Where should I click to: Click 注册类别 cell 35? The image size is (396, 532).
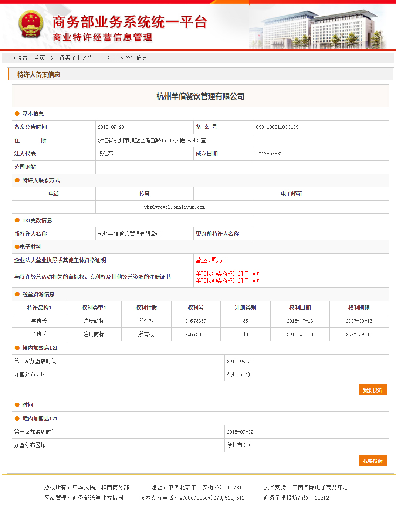click(246, 321)
